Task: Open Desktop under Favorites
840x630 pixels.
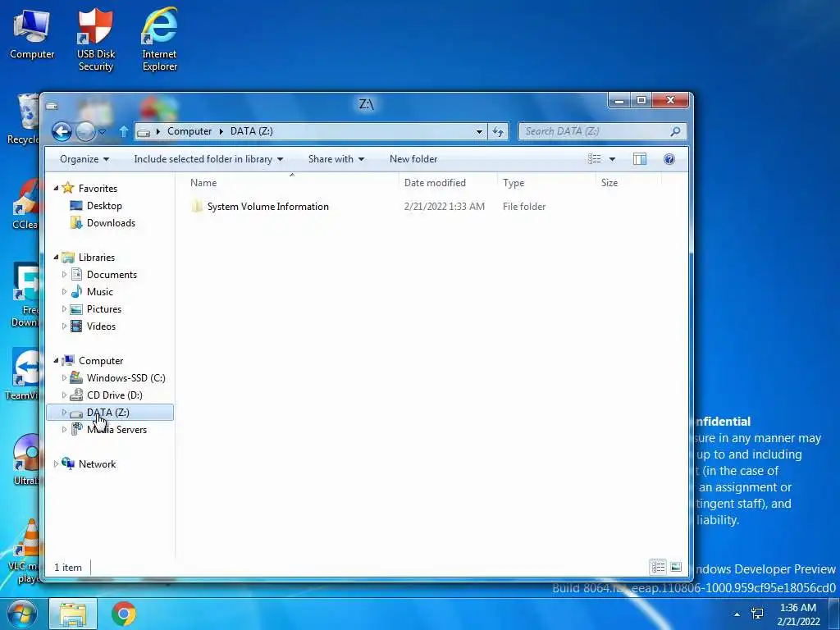Action: pyautogui.click(x=104, y=206)
